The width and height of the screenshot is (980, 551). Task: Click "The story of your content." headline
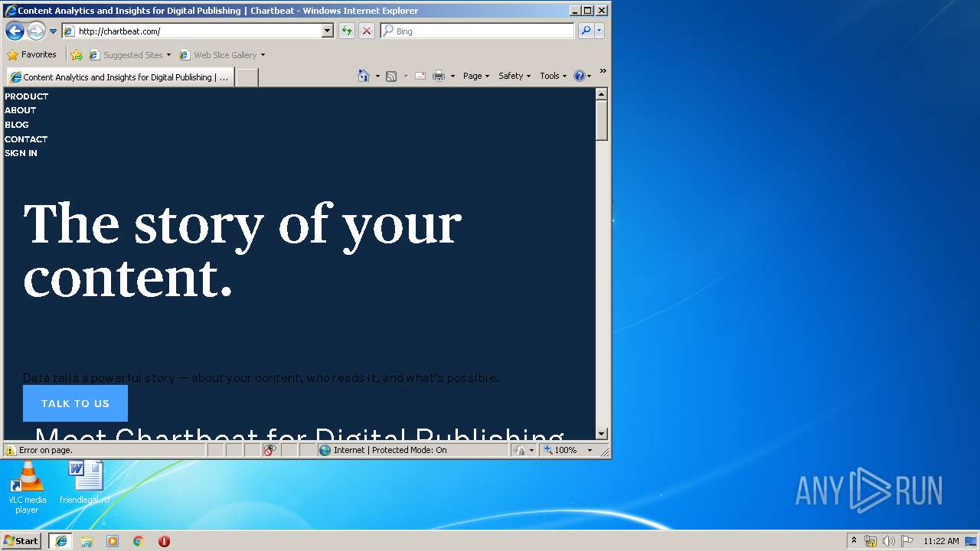pyautogui.click(x=243, y=250)
